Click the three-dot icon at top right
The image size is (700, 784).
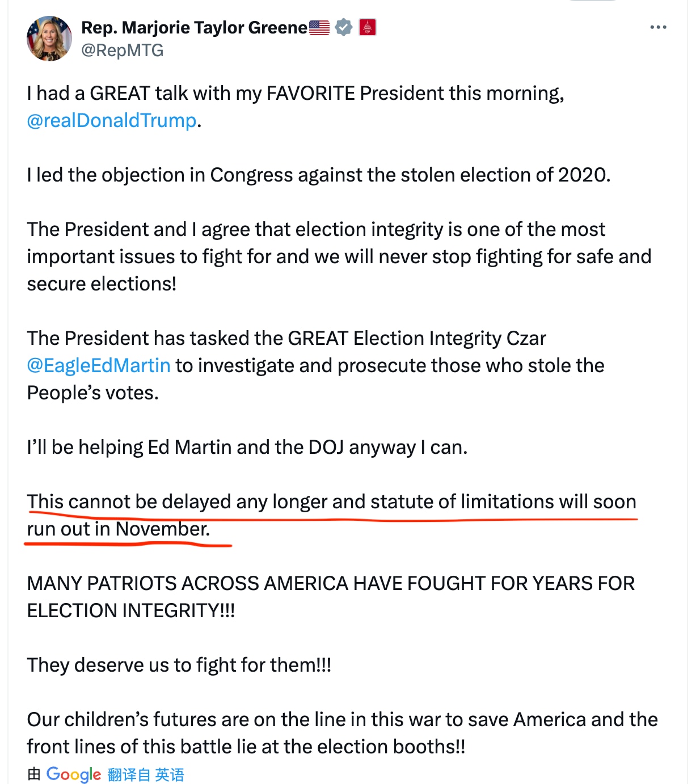click(x=657, y=26)
